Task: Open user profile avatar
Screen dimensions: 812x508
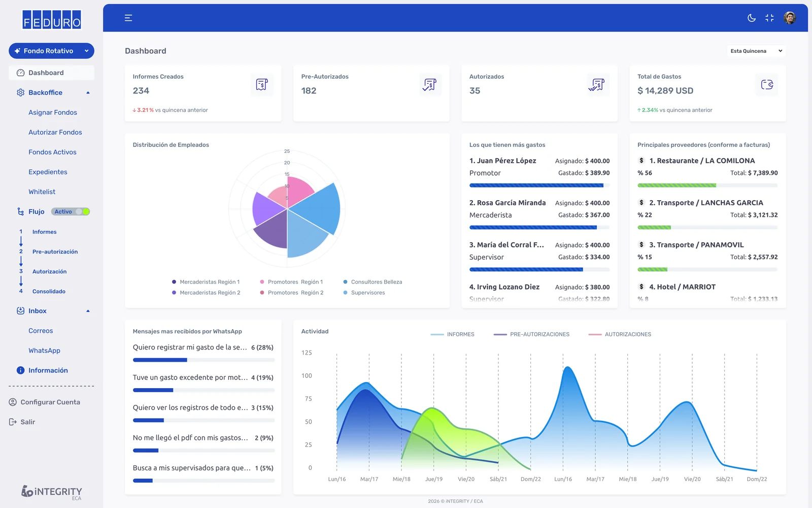Action: tap(790, 18)
